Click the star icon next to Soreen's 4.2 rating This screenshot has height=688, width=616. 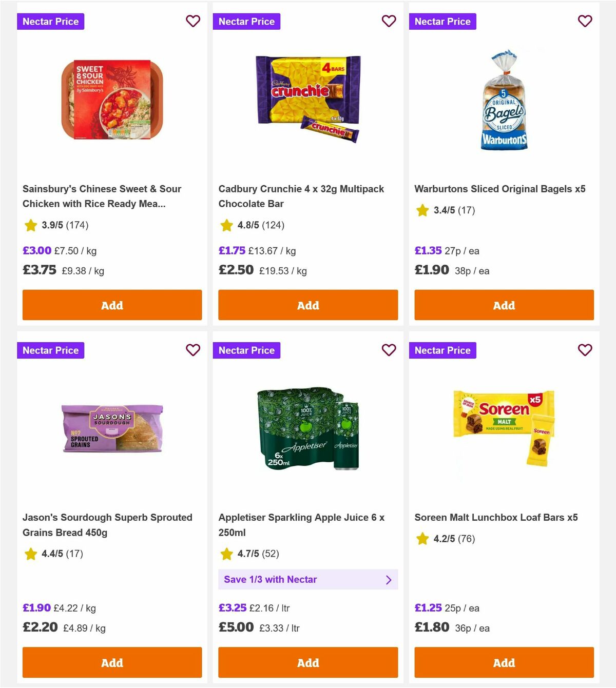click(421, 539)
